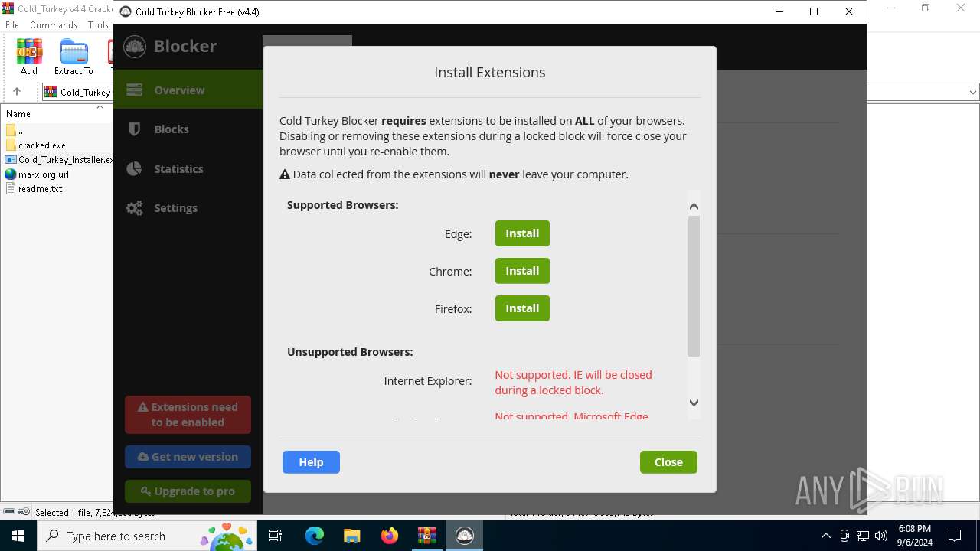Minimize the Cold Turkey Blocker window

(779, 11)
